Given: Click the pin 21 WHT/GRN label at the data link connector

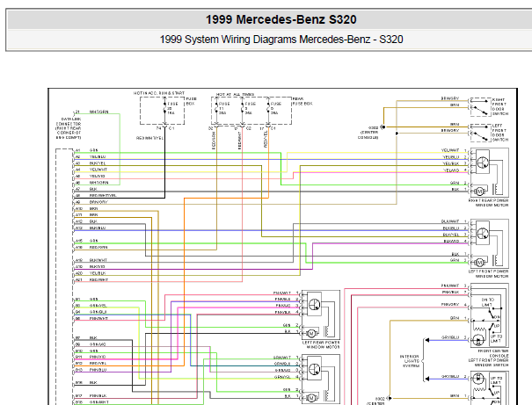Looking at the screenshot, I should point(91,112).
